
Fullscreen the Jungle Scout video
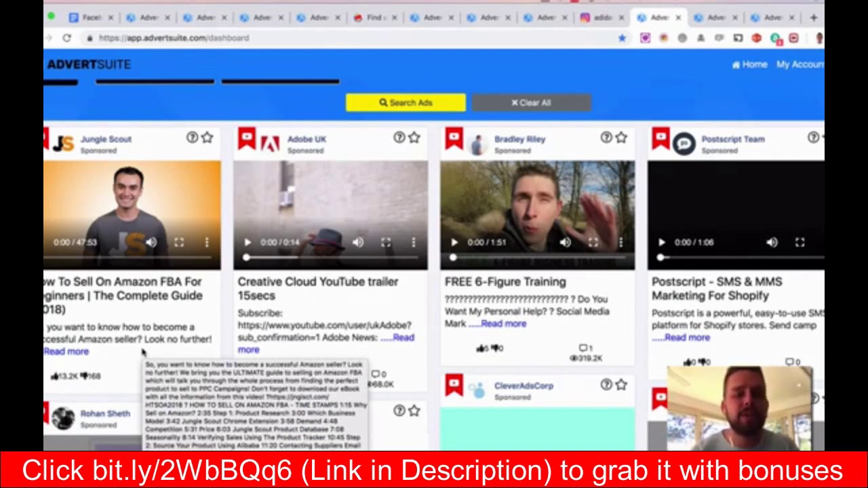[x=179, y=242]
